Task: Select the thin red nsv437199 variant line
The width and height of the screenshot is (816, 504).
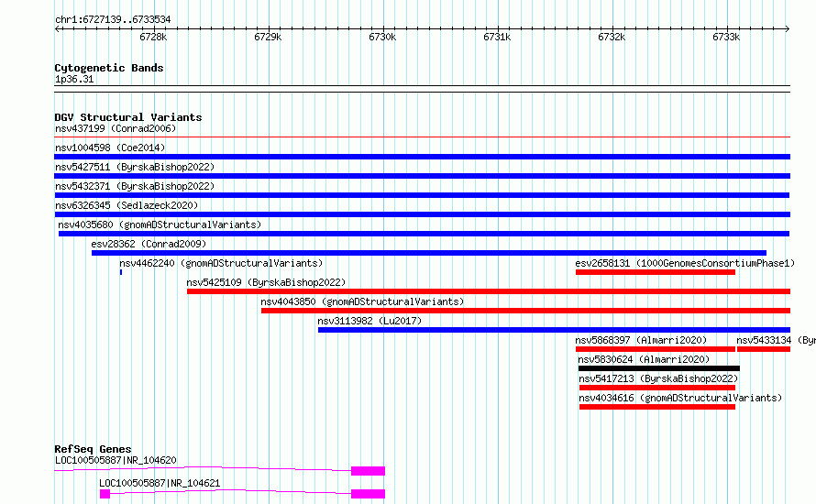Action: (422, 137)
